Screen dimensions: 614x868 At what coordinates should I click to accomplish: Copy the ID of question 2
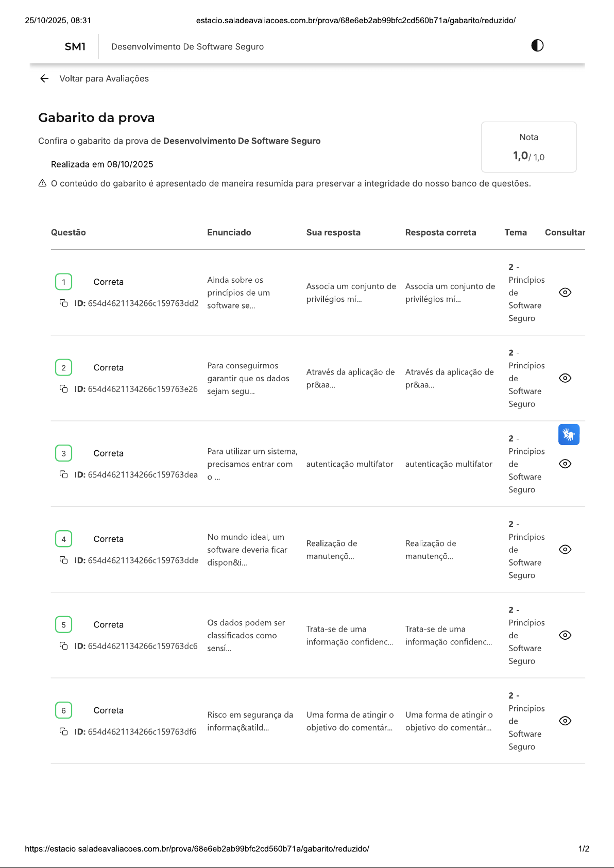(x=64, y=389)
